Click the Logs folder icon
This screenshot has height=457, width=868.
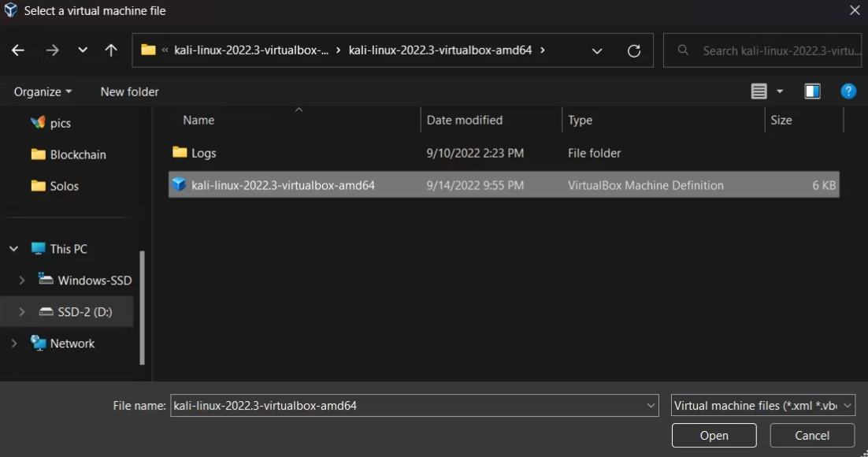[180, 152]
